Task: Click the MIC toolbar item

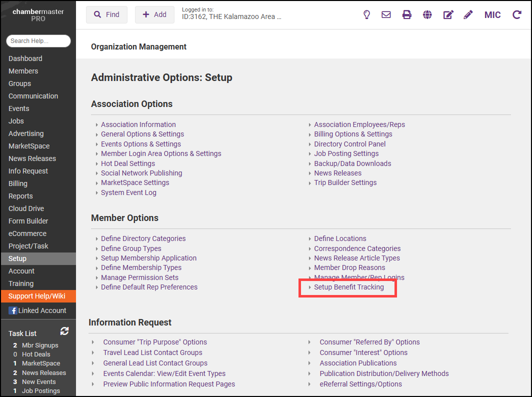Action: (492, 15)
